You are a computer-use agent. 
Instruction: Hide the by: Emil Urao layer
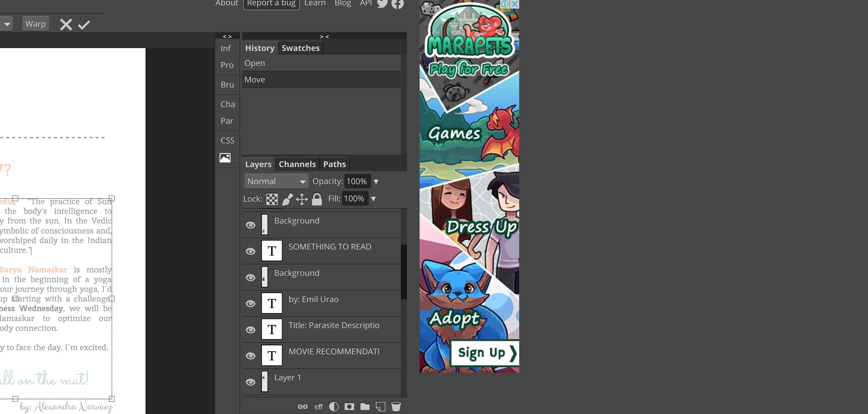pos(250,303)
